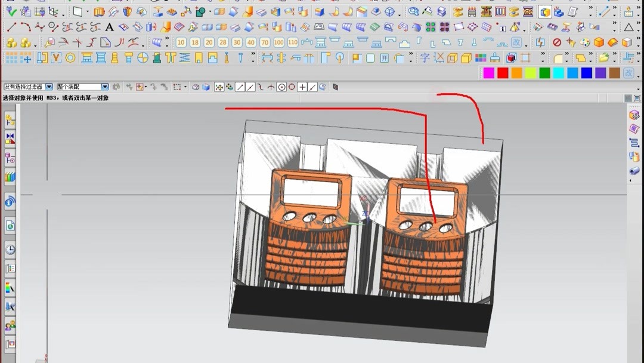Expand the snap point options dropdown arrow
Image resolution: width=644 pixels, height=363 pixels.
coord(145,87)
